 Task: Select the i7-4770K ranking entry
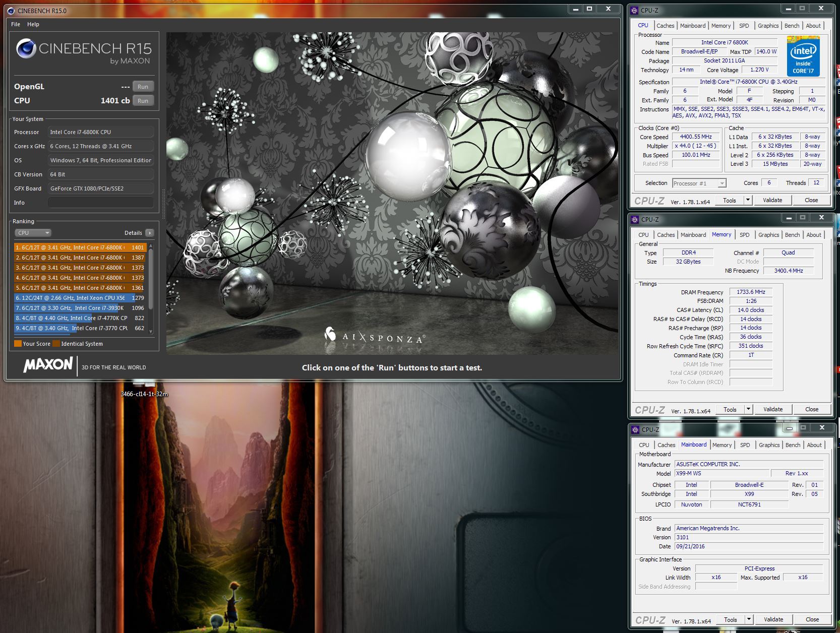(81, 318)
